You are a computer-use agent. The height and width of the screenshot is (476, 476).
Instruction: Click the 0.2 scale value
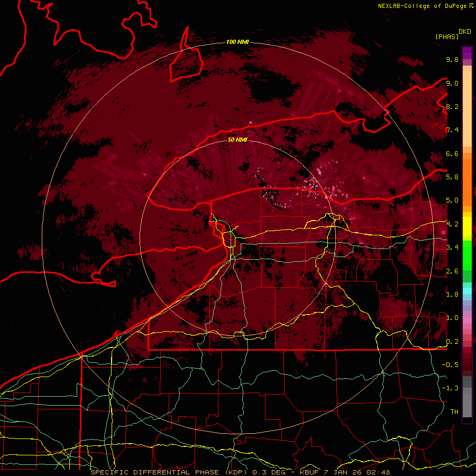452,342
